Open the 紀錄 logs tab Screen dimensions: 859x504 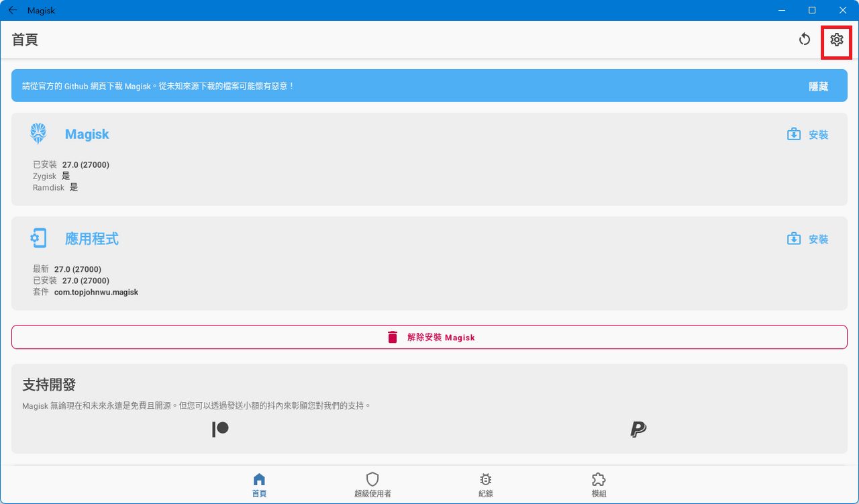(x=485, y=485)
